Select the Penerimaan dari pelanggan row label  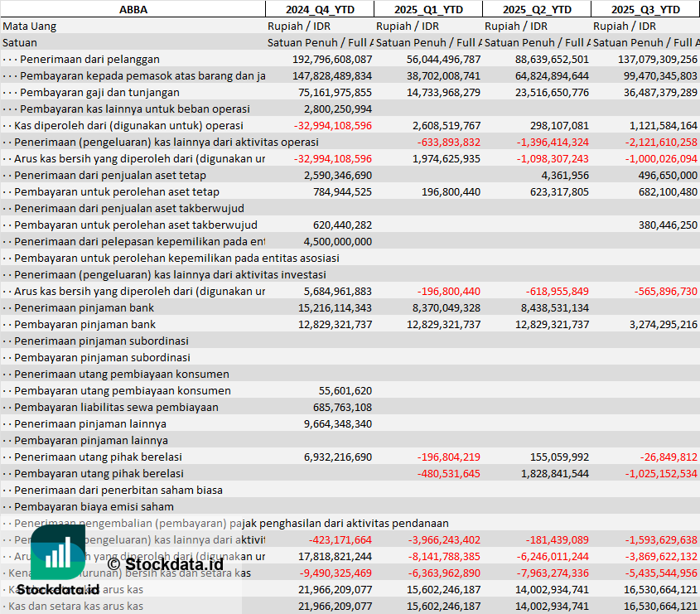coord(89,59)
